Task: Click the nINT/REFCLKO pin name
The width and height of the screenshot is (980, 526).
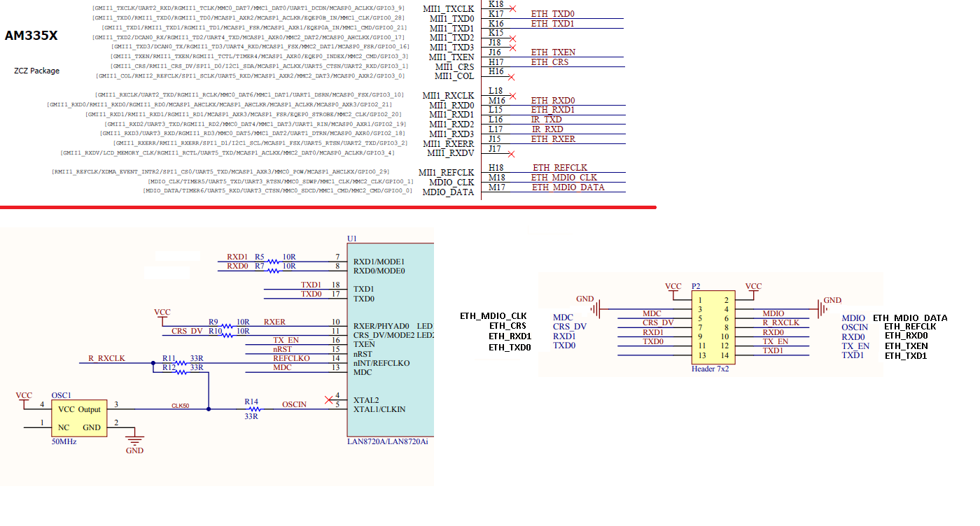Action: coord(381,363)
